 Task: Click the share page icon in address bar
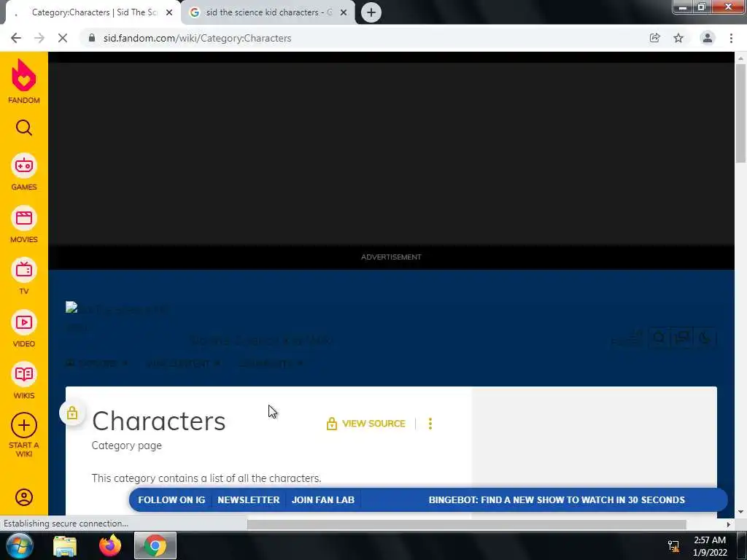point(654,38)
